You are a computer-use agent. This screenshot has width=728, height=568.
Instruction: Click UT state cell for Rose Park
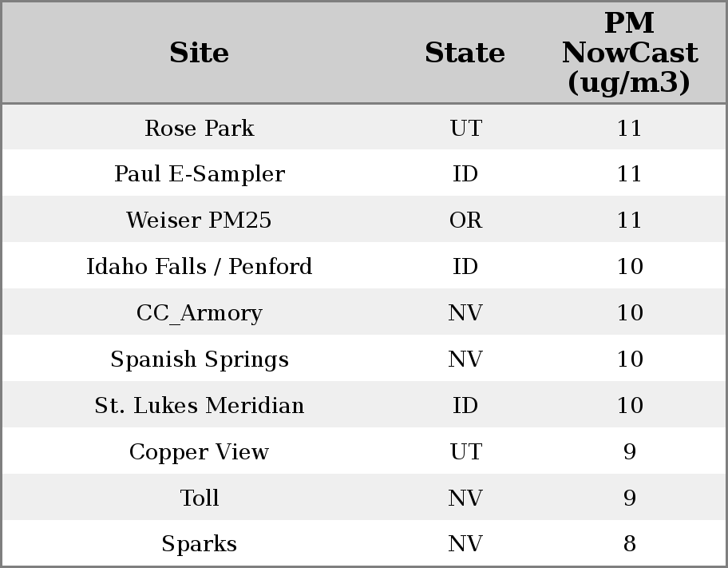(x=465, y=128)
